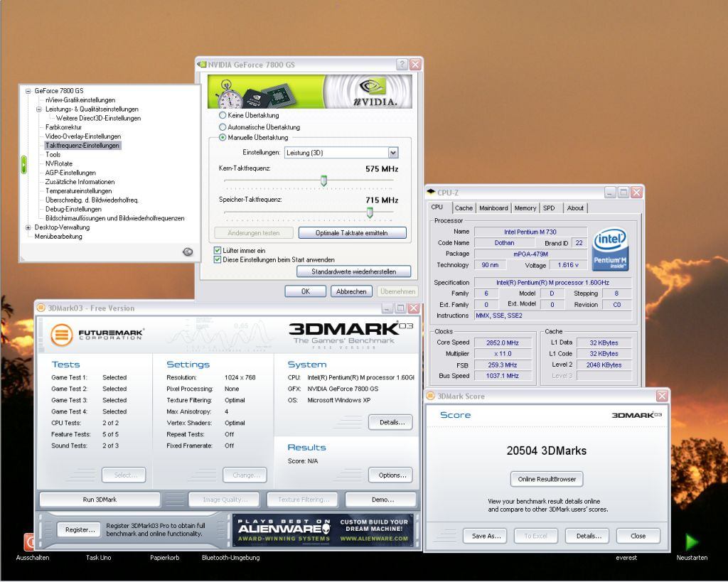Select Farbkorrektur tree item

pos(63,127)
